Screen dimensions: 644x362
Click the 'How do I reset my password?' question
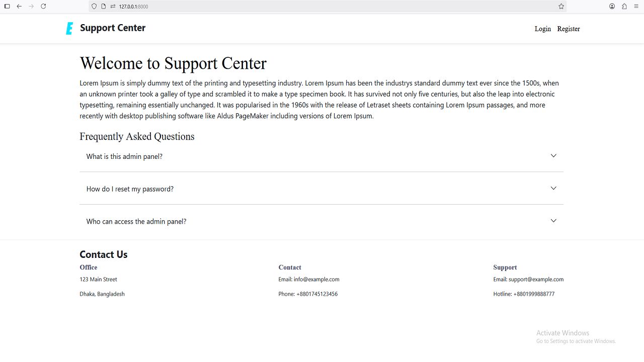pos(130,189)
